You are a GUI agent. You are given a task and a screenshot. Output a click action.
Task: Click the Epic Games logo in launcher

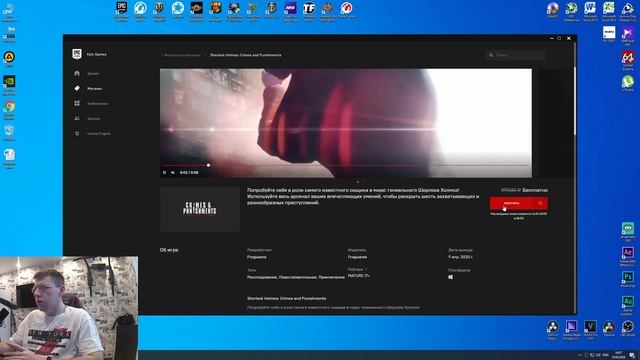(x=77, y=54)
